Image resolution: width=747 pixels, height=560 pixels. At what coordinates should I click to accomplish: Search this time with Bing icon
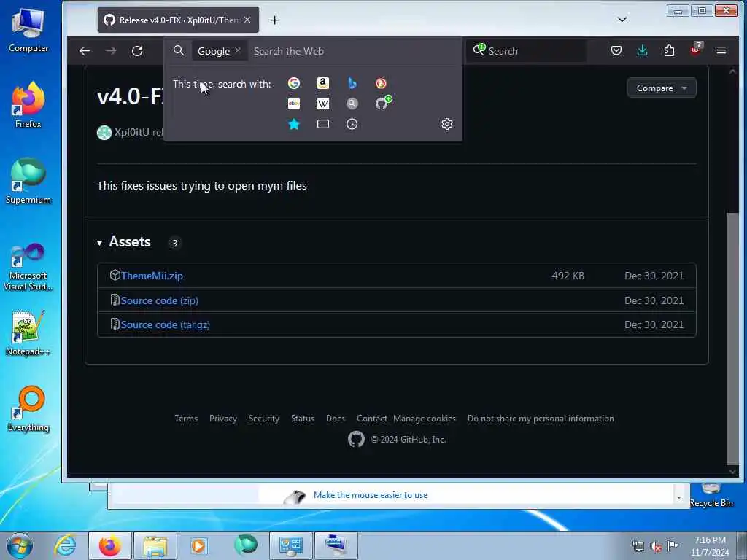pos(352,83)
